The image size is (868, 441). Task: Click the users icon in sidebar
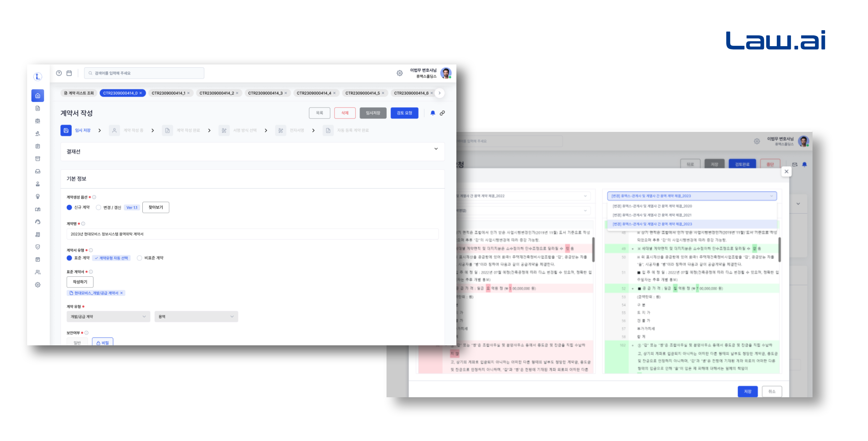point(38,272)
